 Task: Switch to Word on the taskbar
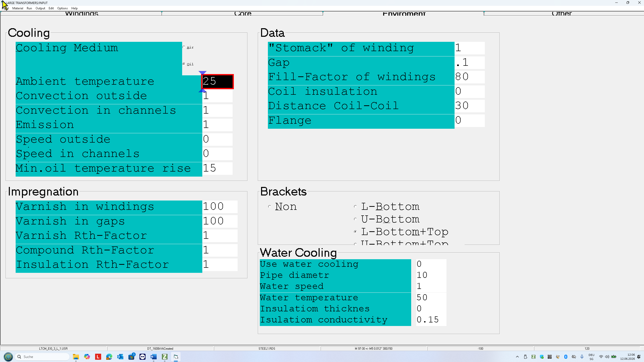pyautogui.click(x=154, y=357)
